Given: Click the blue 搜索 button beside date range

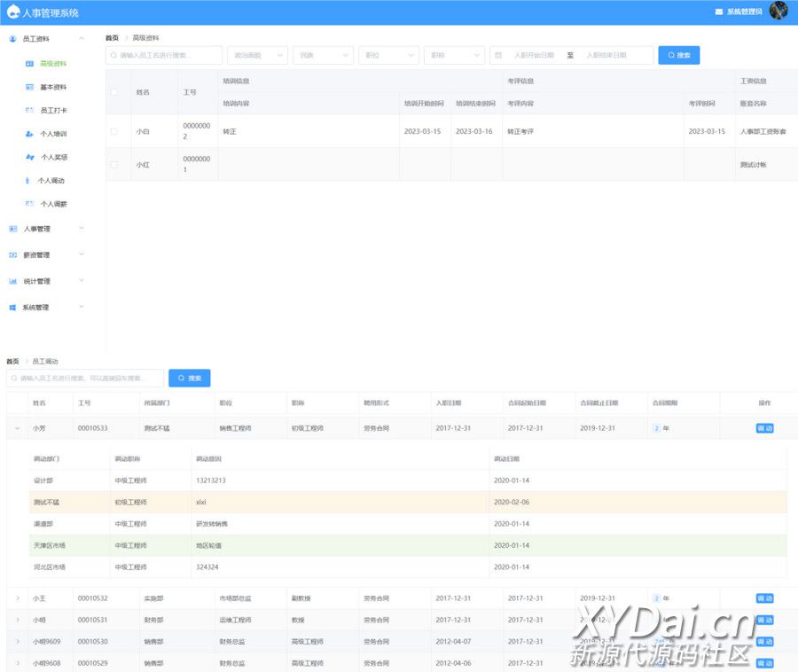Looking at the screenshot, I should tap(678, 55).
